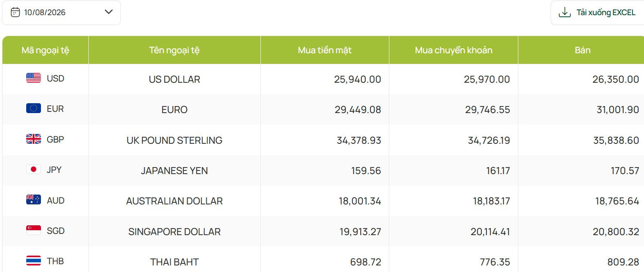644x272 pixels.
Task: Click the UK flag icon for GBP
Action: point(34,139)
